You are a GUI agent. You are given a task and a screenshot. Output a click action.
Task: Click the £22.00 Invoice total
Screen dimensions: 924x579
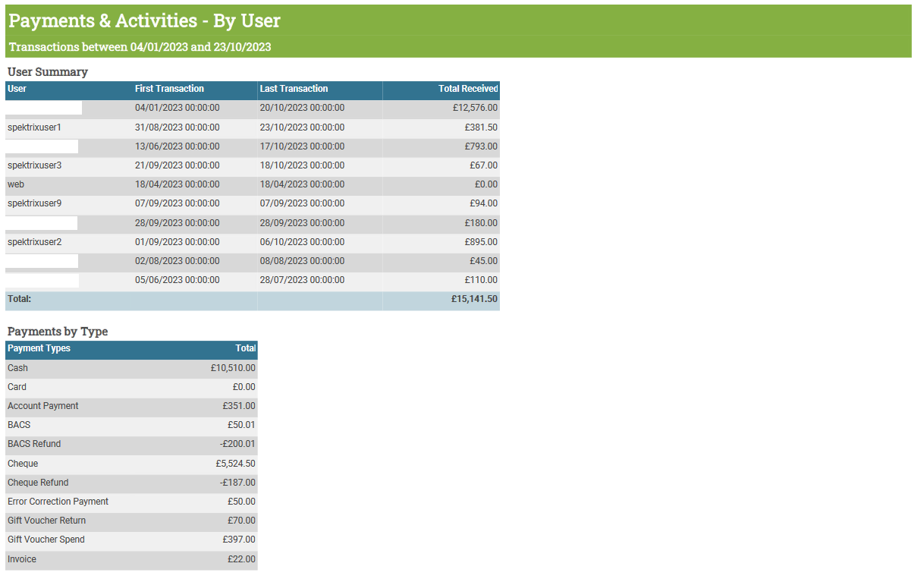[241, 559]
